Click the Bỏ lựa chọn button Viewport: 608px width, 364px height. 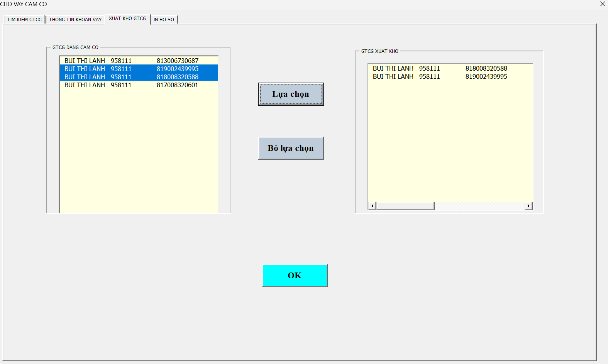point(291,148)
